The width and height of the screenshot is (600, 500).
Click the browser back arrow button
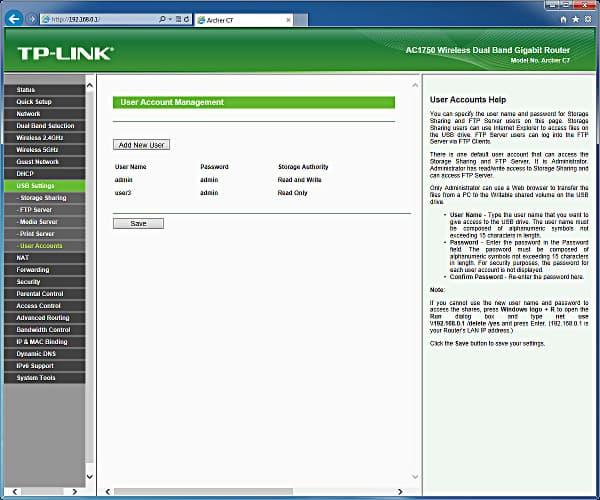tap(14, 19)
